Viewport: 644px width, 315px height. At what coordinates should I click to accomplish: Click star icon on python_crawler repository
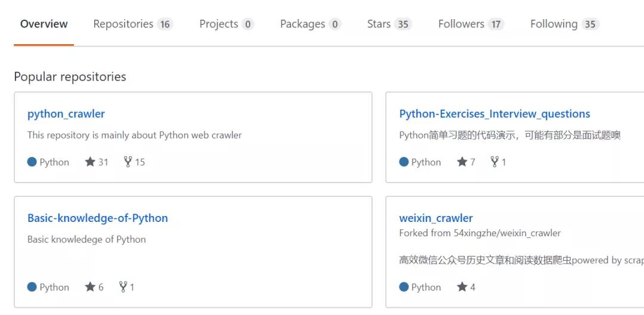pyautogui.click(x=90, y=162)
